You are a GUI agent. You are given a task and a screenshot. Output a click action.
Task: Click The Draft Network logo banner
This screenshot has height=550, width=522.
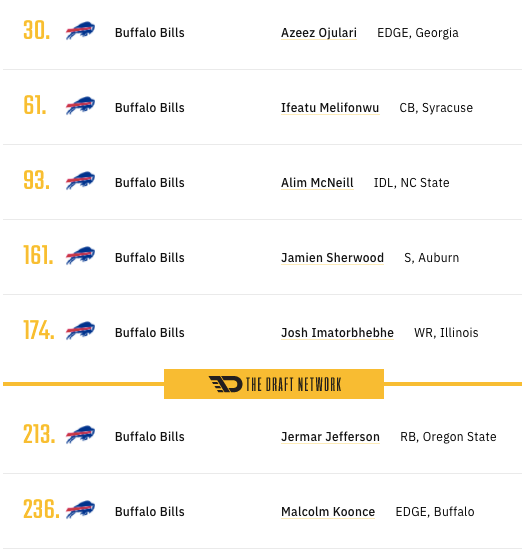[x=274, y=384]
